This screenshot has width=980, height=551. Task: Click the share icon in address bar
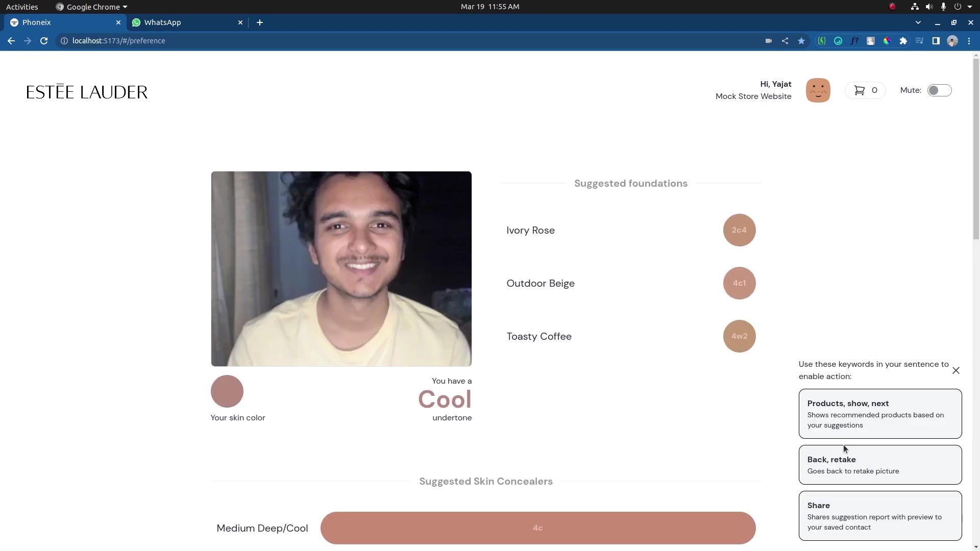click(x=785, y=41)
